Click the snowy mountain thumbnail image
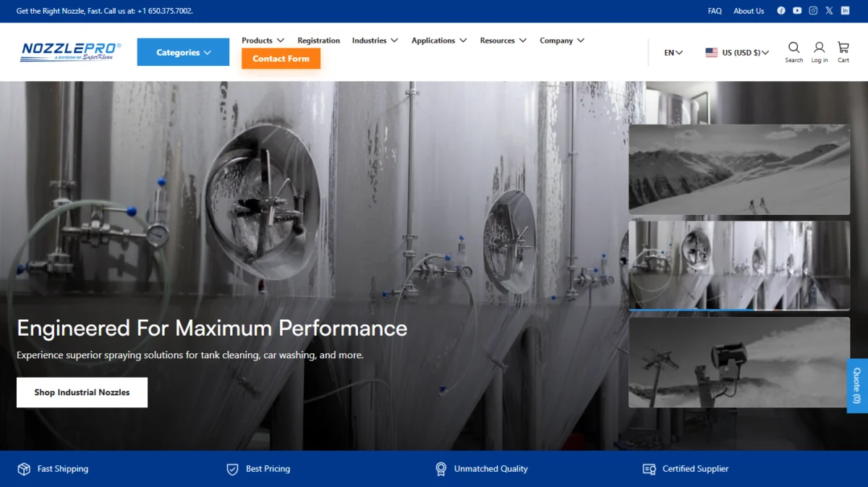 (739, 169)
